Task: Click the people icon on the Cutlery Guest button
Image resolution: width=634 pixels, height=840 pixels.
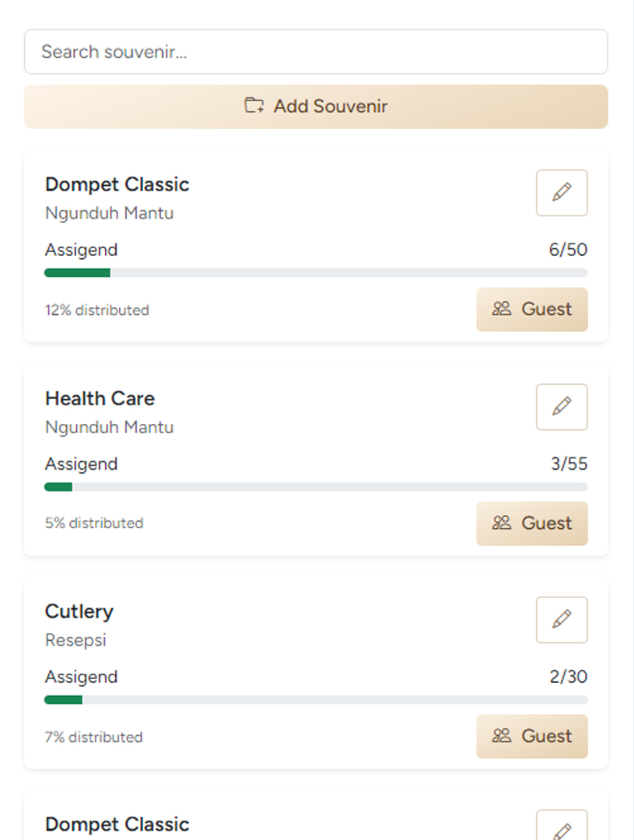Action: click(502, 737)
